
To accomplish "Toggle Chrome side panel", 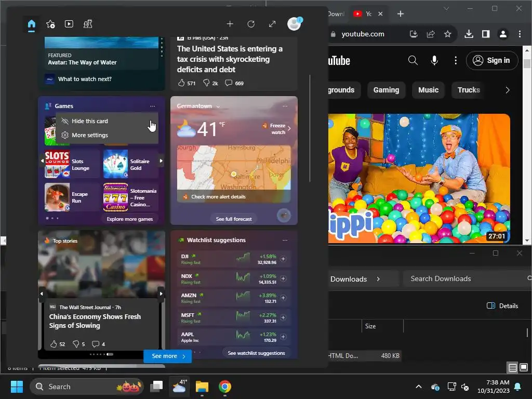I will (486, 34).
